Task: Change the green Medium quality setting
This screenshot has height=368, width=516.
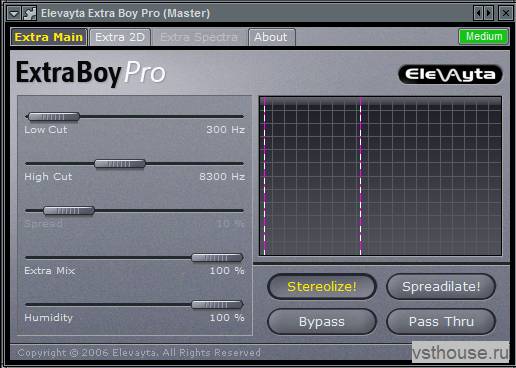Action: pos(484,36)
